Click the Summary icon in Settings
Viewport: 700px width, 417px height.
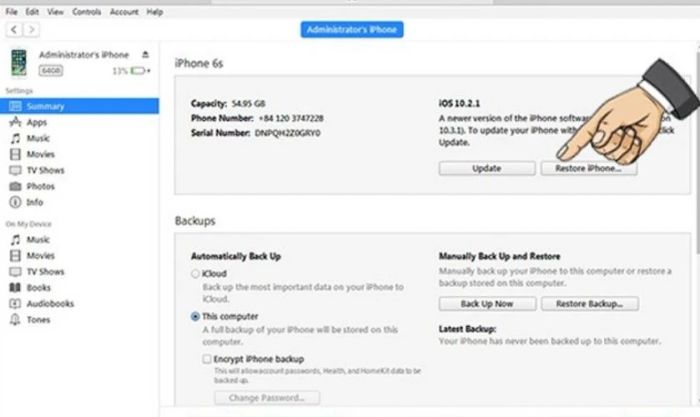tap(15, 106)
